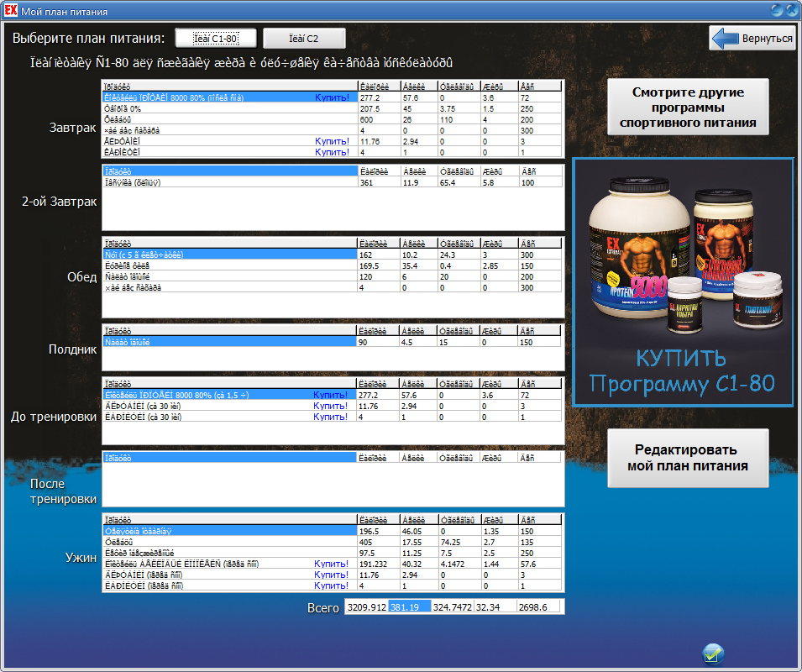This screenshot has width=802, height=672.
Task: Click the green checkmark icon at the bottom
Action: click(714, 654)
